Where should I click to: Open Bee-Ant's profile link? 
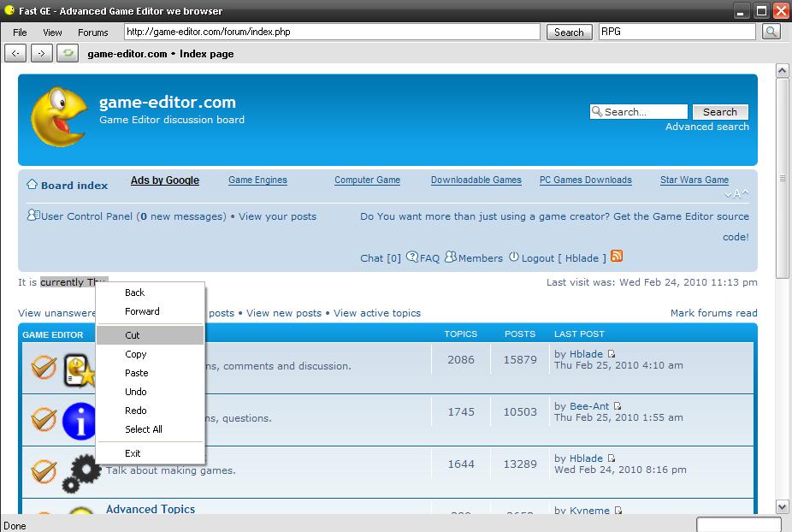[589, 406]
